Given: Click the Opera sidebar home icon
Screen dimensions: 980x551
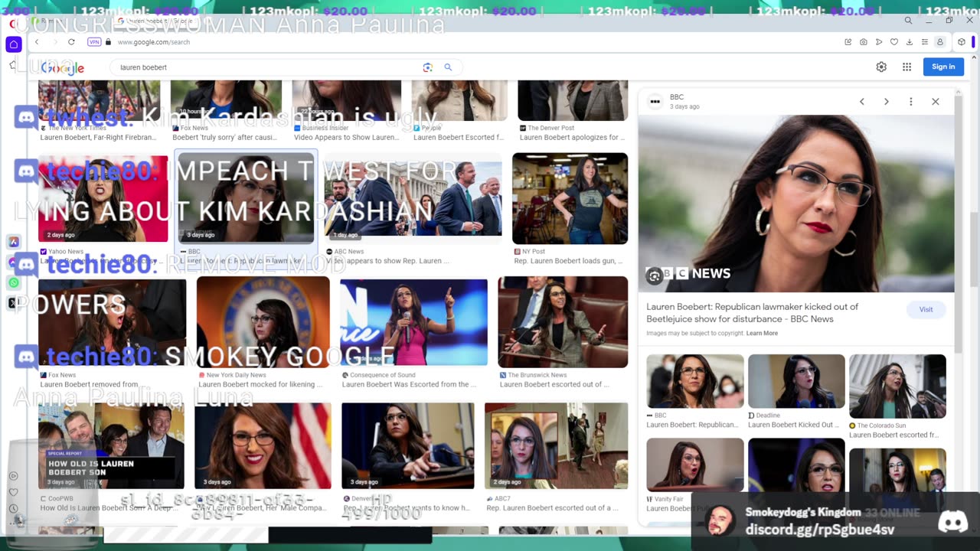Looking at the screenshot, I should click(x=14, y=44).
